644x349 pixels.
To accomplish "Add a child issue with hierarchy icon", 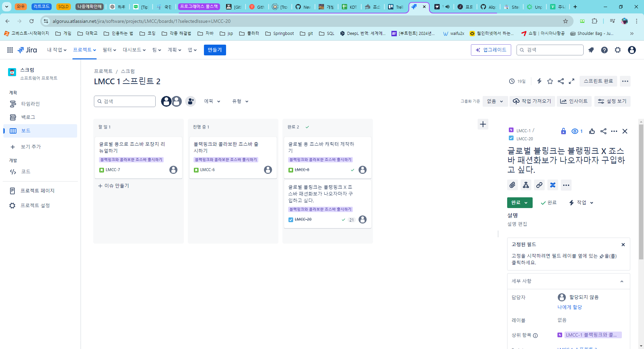I will [x=526, y=185].
